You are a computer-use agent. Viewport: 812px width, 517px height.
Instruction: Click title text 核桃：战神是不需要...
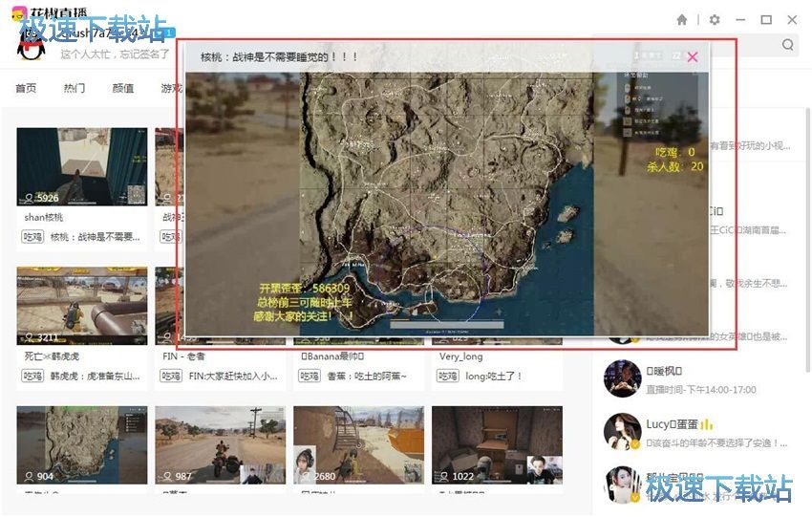[95, 237]
